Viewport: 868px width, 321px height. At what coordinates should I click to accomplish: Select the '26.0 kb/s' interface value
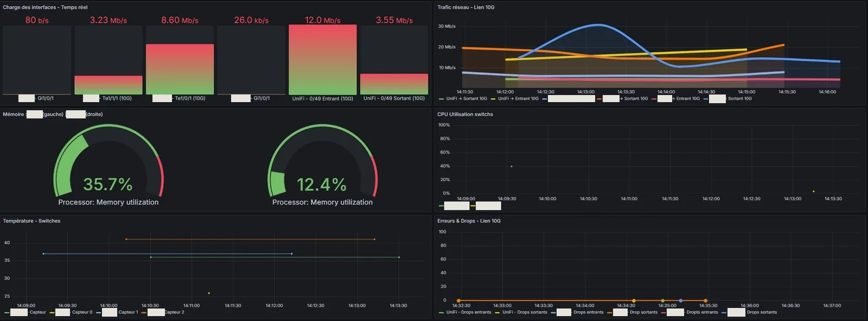coord(251,20)
